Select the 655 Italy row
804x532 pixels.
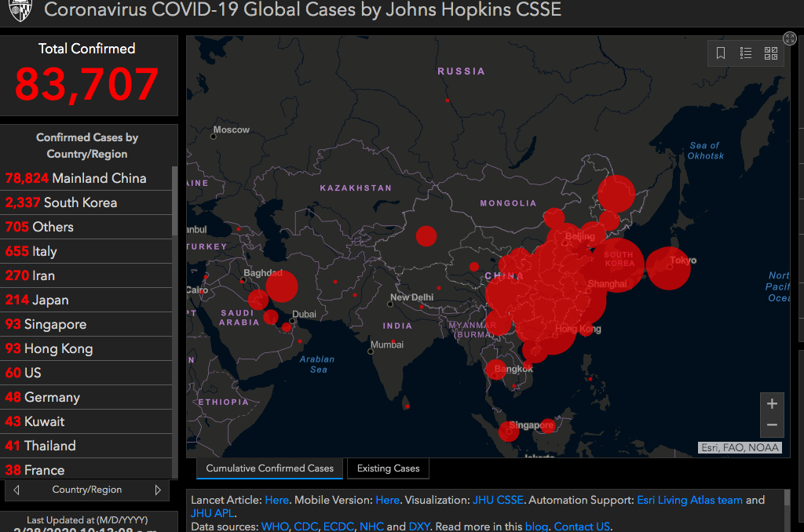point(86,251)
